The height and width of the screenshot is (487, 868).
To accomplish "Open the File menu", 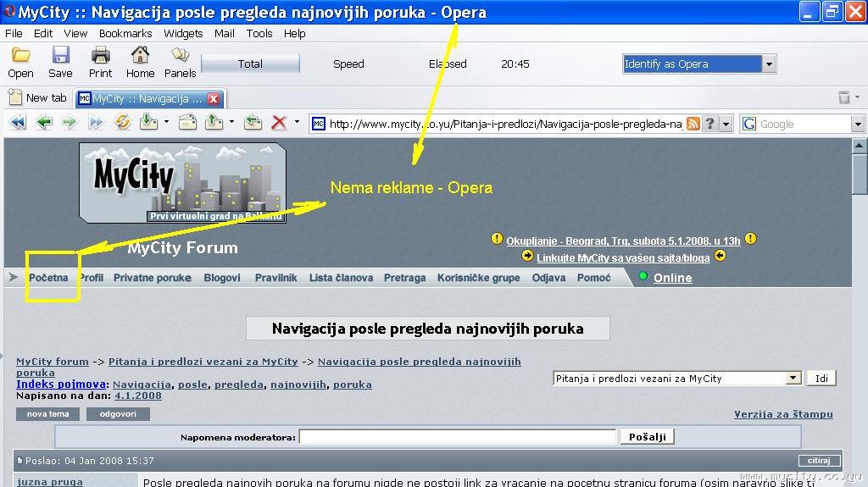I will 14,33.
